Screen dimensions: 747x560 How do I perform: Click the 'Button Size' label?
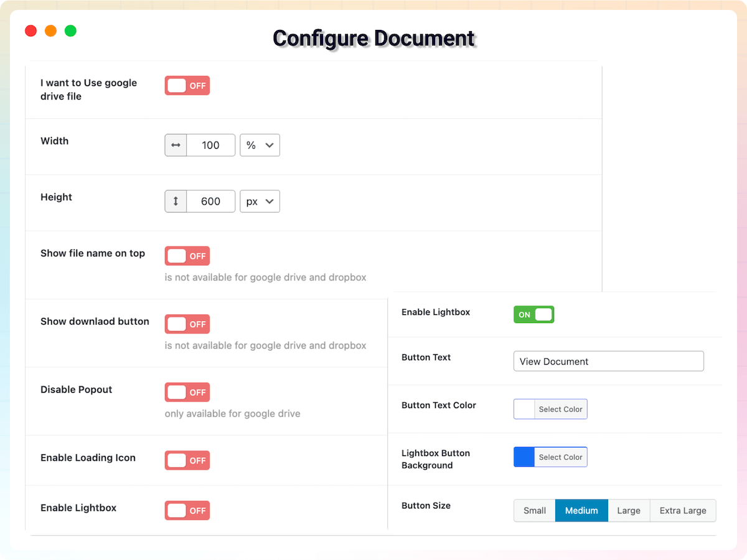pyautogui.click(x=426, y=505)
